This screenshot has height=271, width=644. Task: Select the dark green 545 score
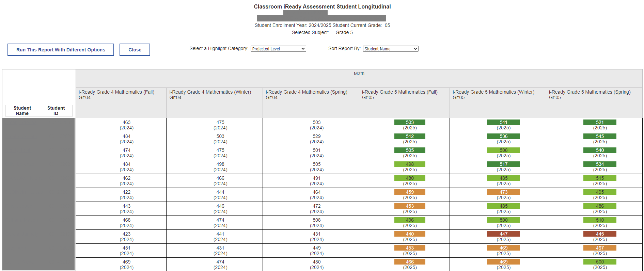(600, 136)
